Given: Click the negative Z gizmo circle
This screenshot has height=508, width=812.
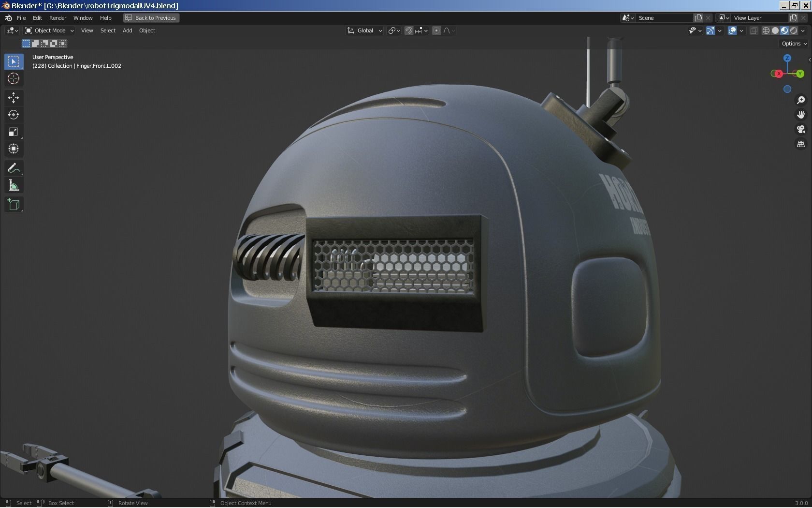Looking at the screenshot, I should (787, 89).
